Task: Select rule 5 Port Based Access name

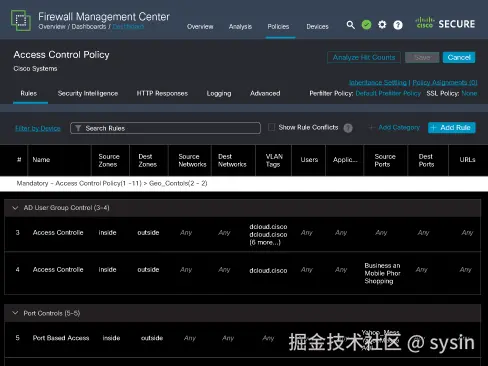Action: [x=61, y=338]
